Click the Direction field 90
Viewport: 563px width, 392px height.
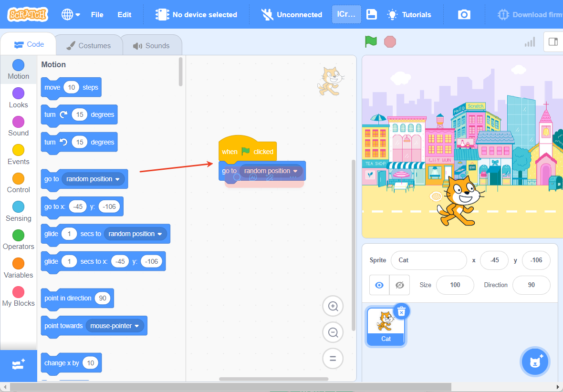pyautogui.click(x=531, y=285)
